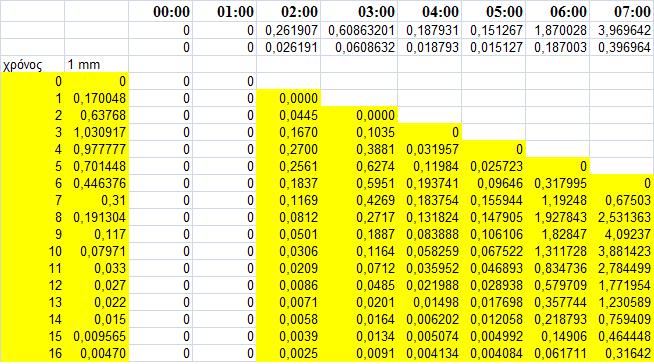The width and height of the screenshot is (654, 364).
Task: Select the 07:00 header cell
Action: point(622,11)
